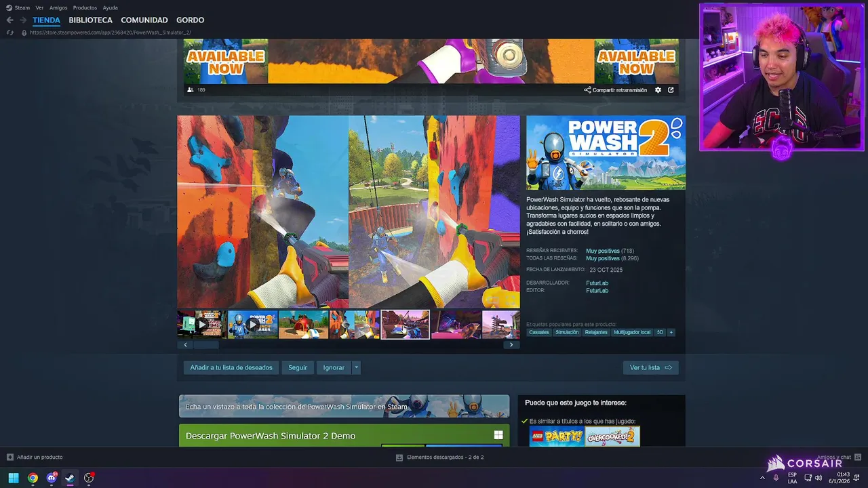Click the plus icon for Añadir un producto
868x488 pixels.
(x=9, y=457)
